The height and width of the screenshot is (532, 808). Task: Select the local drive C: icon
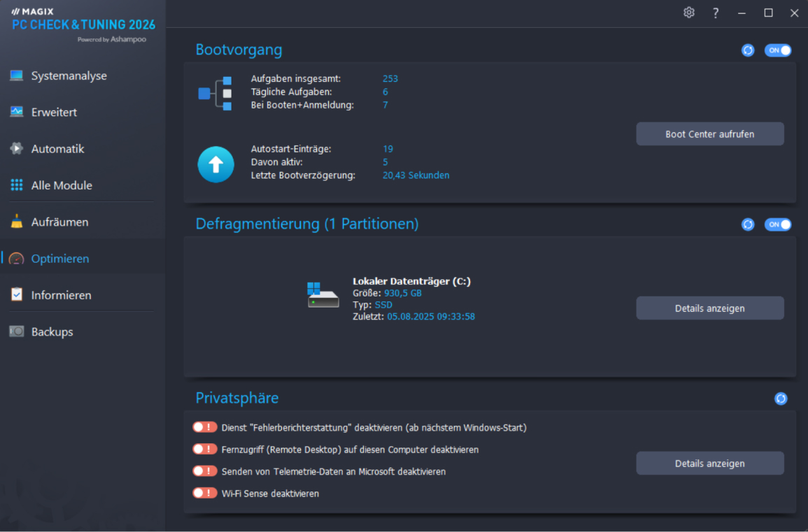click(323, 294)
